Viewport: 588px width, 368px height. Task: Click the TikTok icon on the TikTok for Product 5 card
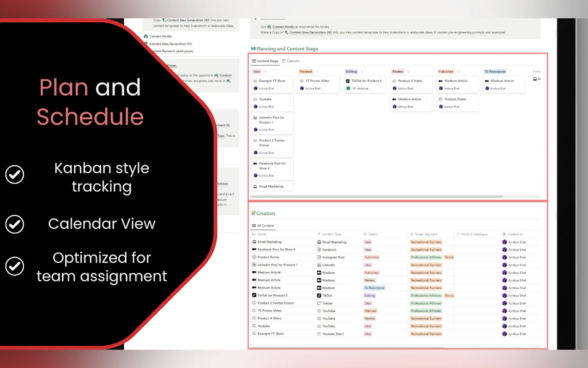pos(348,81)
